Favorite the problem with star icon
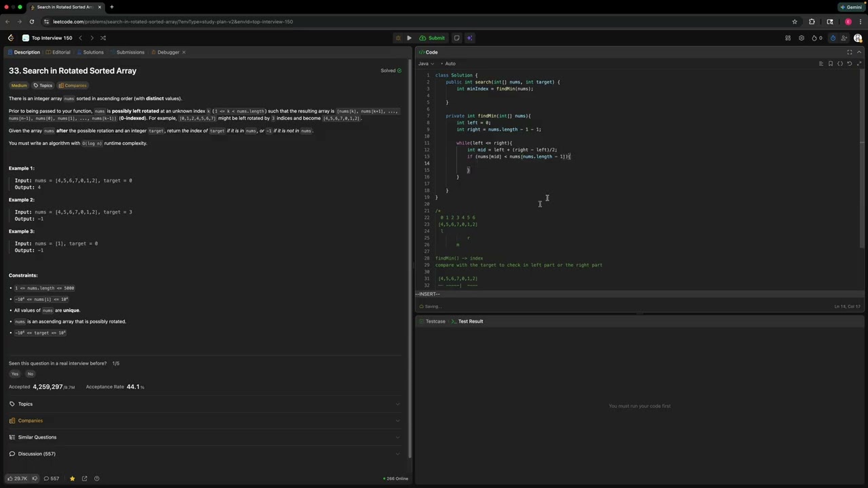This screenshot has width=868, height=488. click(72, 479)
